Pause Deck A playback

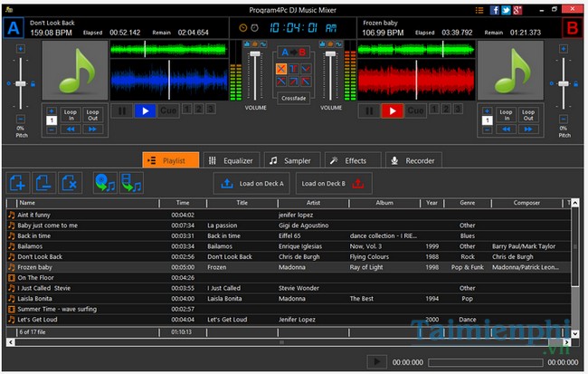(122, 110)
